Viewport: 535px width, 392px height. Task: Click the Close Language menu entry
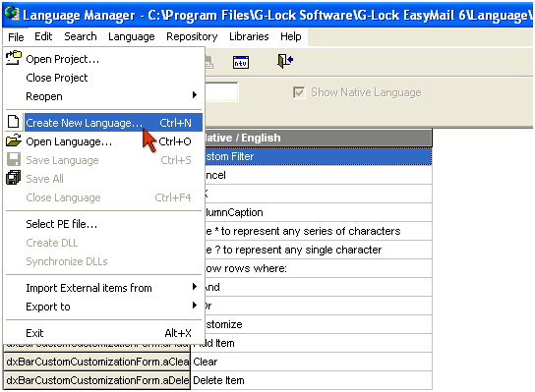pyautogui.click(x=103, y=197)
